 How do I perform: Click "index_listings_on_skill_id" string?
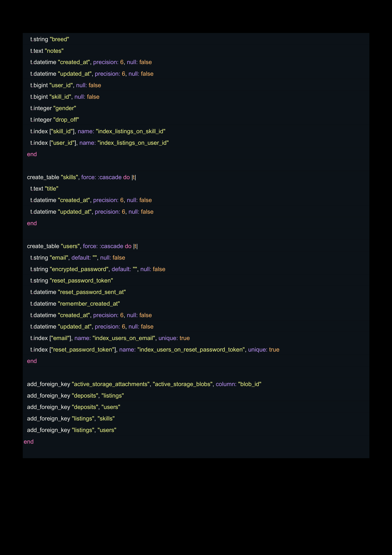click(x=131, y=131)
